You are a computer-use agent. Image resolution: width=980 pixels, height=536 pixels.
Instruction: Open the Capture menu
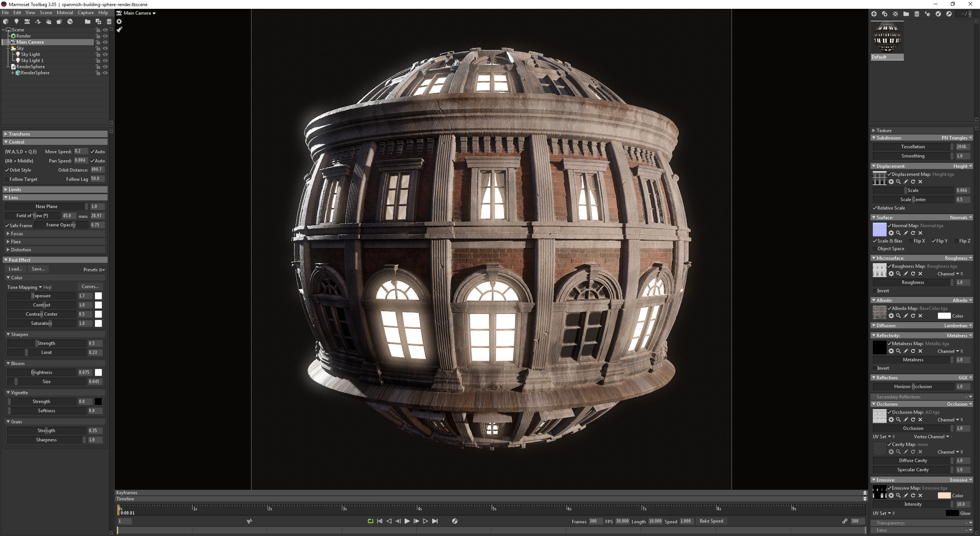86,13
